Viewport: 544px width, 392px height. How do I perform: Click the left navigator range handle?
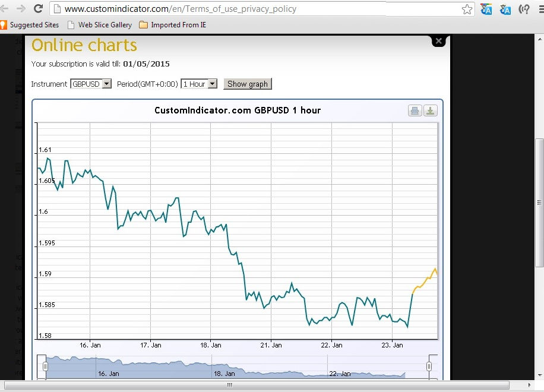[x=45, y=366]
